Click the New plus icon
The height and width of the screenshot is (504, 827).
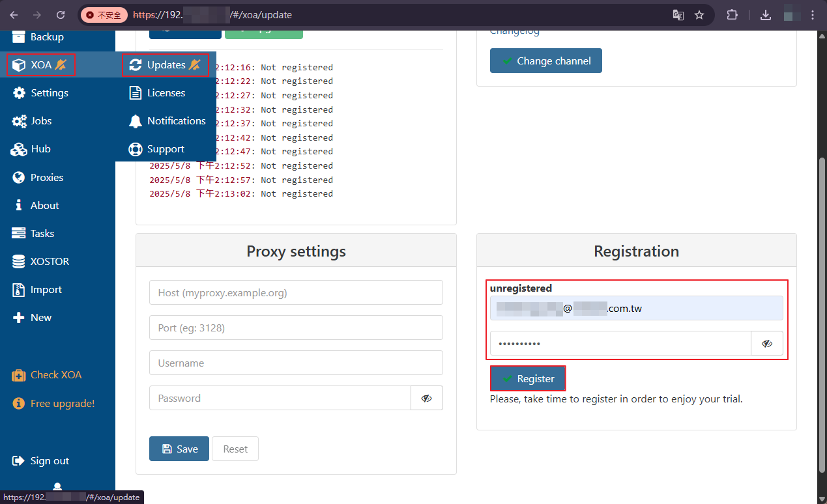click(x=19, y=318)
